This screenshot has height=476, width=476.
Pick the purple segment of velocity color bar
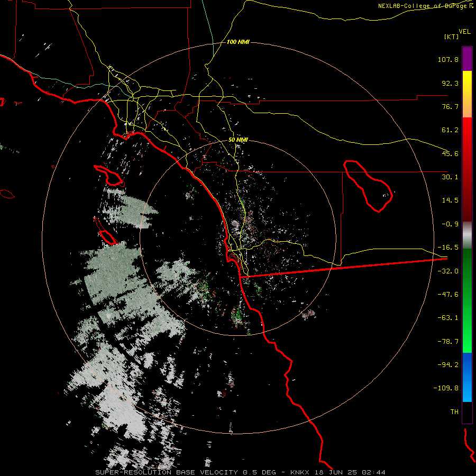click(467, 59)
